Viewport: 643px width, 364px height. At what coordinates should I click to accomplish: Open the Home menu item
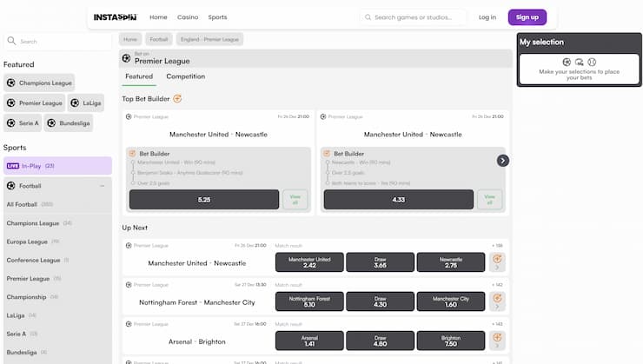(158, 17)
